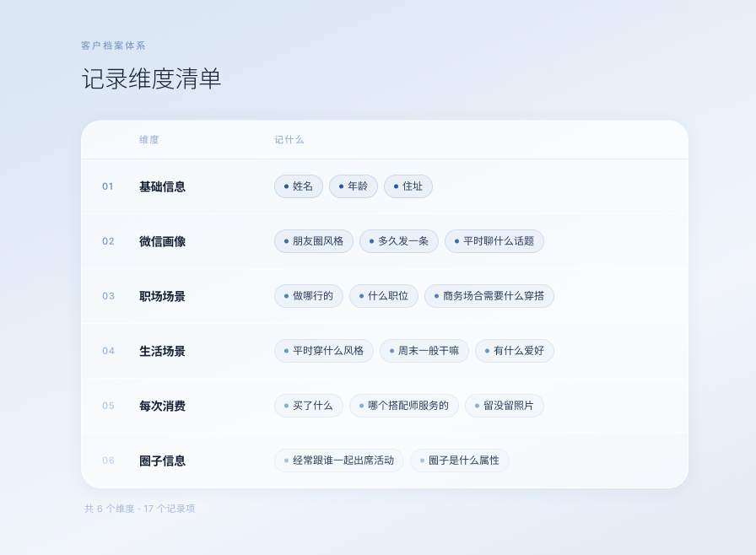Click the 周末一般干嘛 tag
756x555 pixels.
click(x=424, y=351)
